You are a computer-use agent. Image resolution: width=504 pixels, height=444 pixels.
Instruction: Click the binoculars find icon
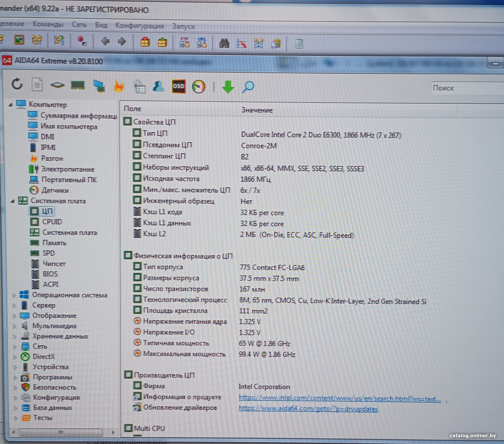(224, 43)
